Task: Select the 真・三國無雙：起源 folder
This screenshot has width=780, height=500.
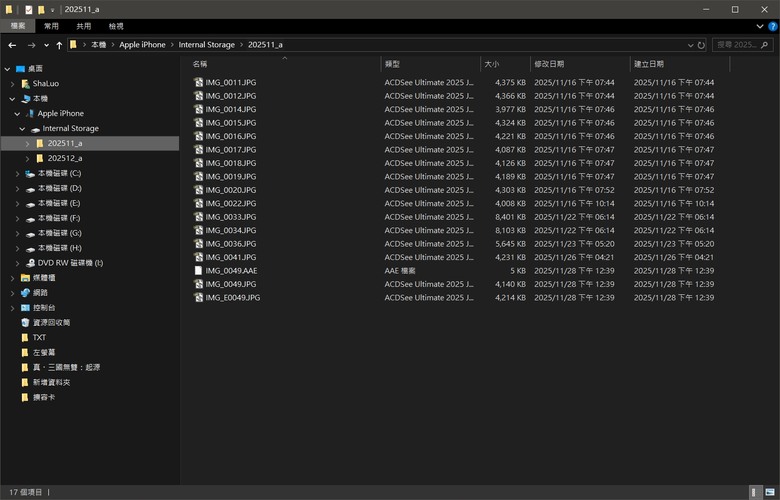Action: 66,367
